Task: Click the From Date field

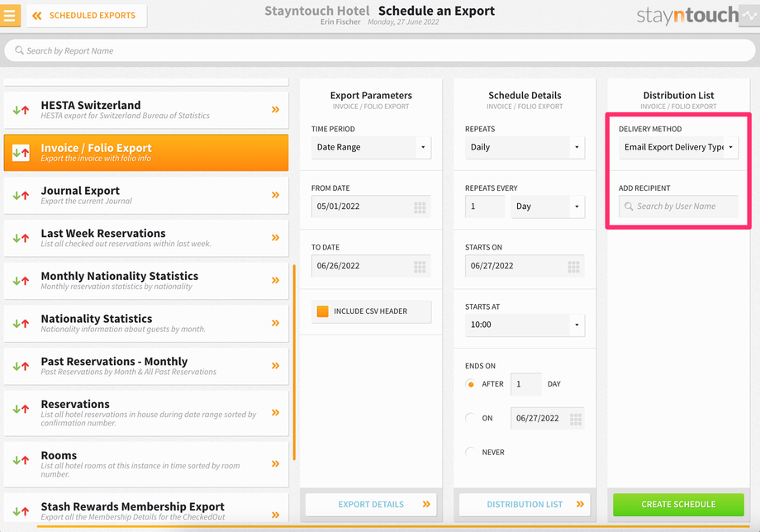Action: pos(371,207)
